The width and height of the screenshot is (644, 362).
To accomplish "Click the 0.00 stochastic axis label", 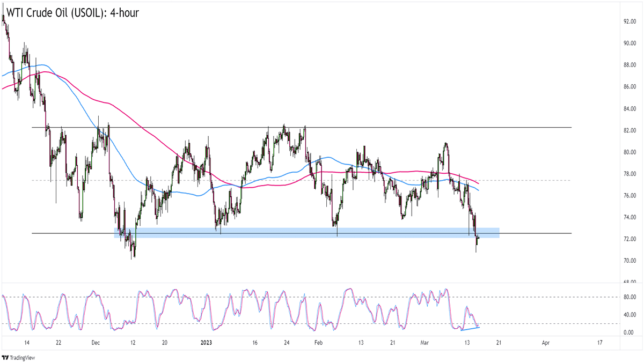I will coord(631,333).
